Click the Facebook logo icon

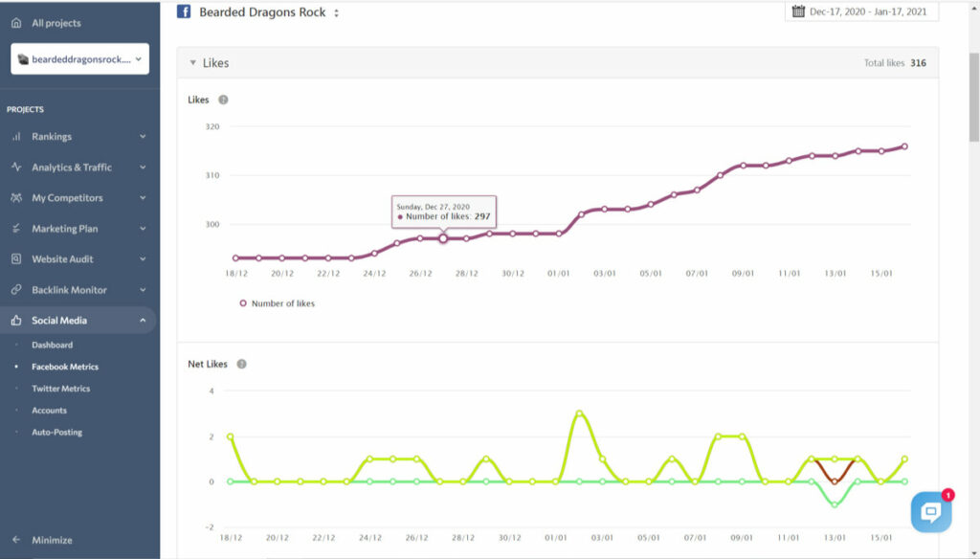click(x=184, y=11)
